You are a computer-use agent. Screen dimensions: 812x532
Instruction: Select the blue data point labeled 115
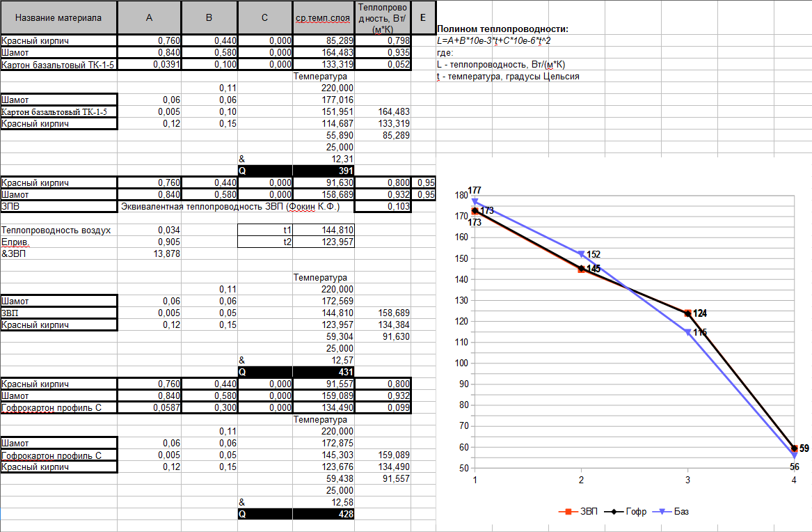tap(688, 333)
